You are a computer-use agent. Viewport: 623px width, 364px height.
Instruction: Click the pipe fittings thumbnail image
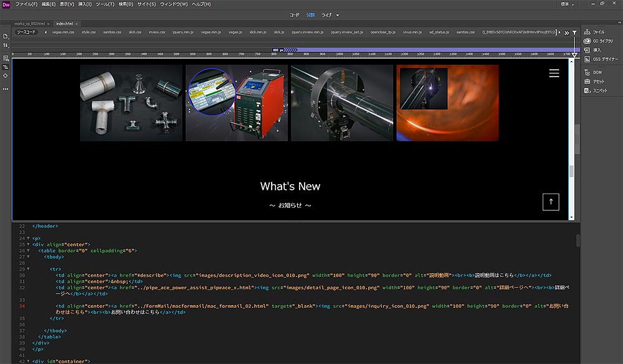pos(131,103)
